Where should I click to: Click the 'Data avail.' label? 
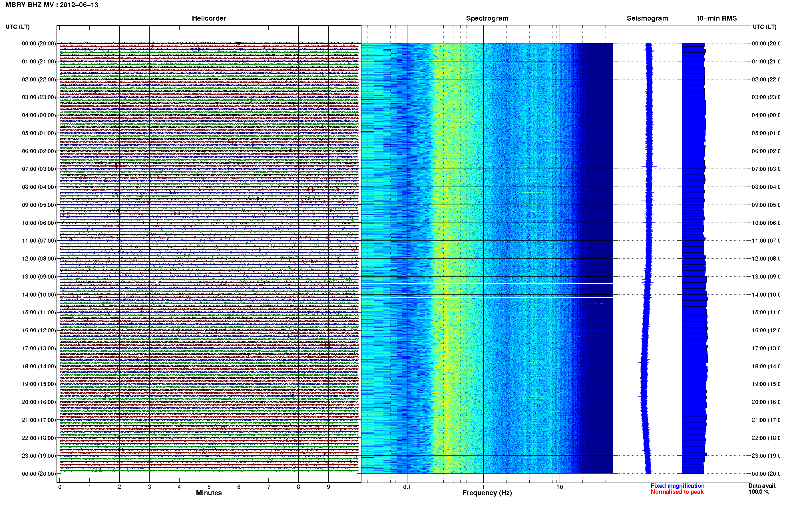pyautogui.click(x=762, y=486)
